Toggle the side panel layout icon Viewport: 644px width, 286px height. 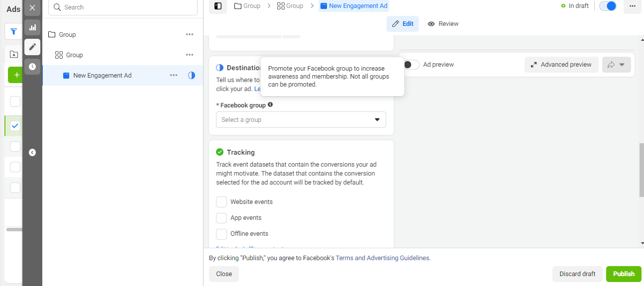[x=218, y=6]
